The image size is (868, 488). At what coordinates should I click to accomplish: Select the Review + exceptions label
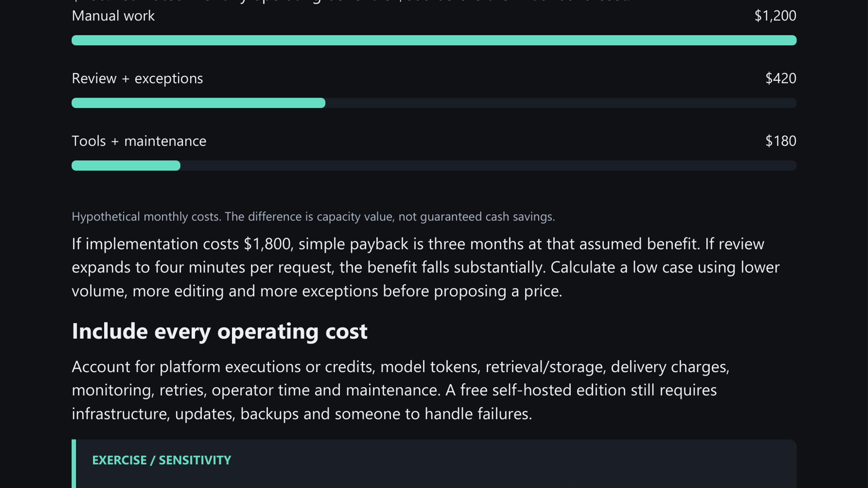137,79
